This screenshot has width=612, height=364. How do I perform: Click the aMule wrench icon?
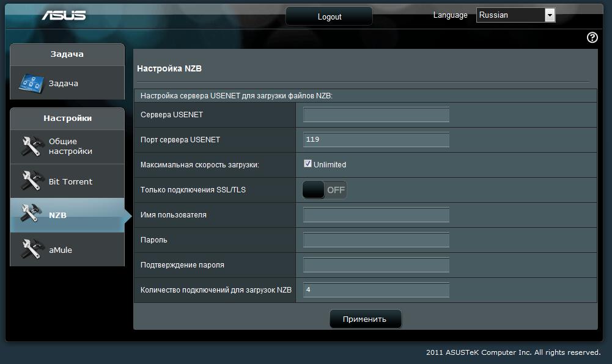click(x=32, y=249)
